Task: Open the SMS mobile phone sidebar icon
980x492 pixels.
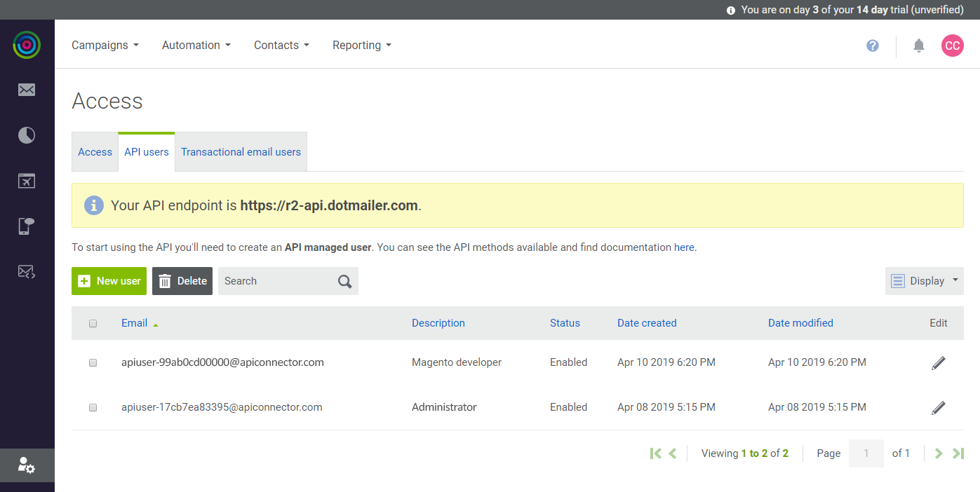Action: (x=27, y=226)
